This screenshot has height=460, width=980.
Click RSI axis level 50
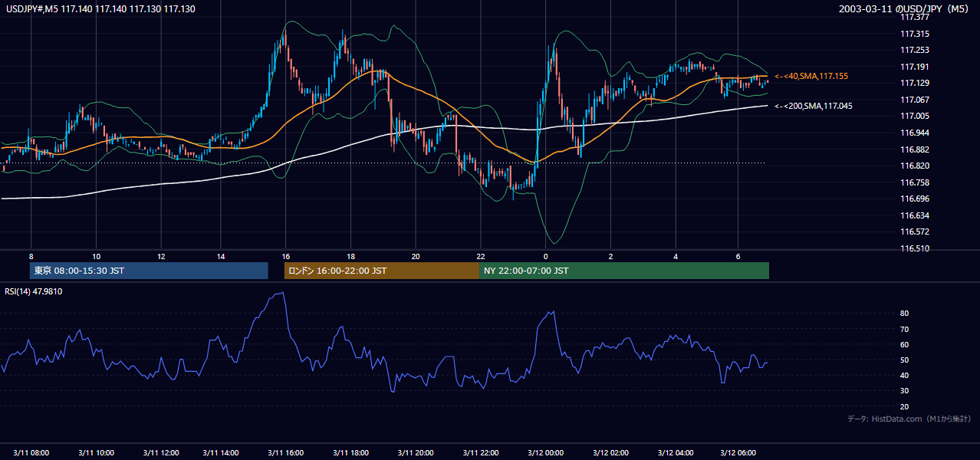click(x=905, y=360)
